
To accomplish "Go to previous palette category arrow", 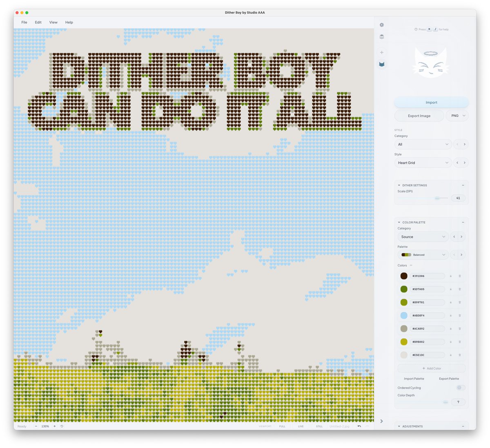I will pyautogui.click(x=454, y=237).
